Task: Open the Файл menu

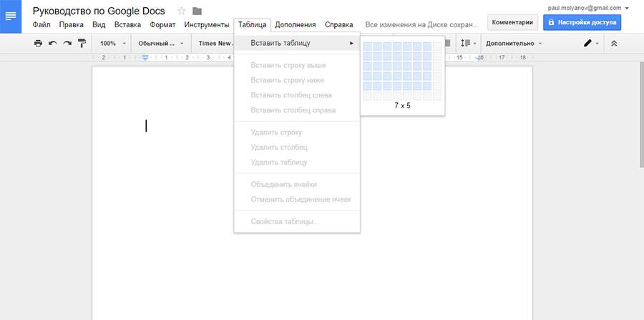Action: tap(42, 24)
